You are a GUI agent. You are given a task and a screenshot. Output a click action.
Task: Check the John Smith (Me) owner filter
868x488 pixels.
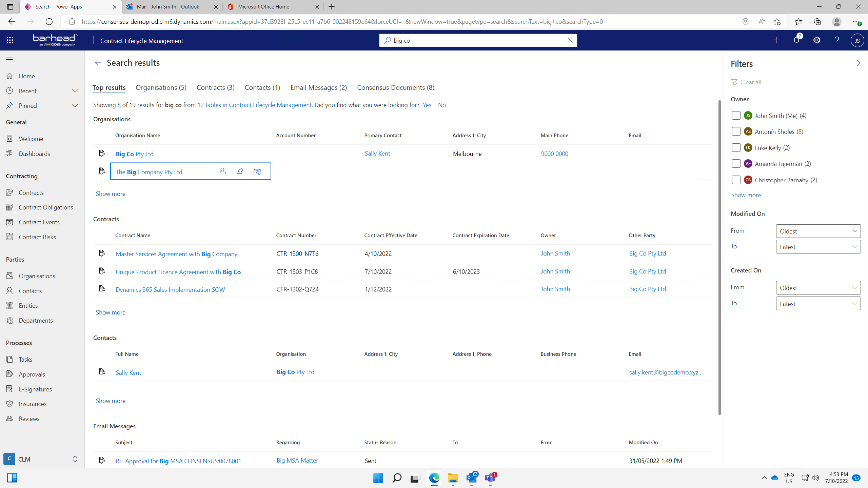(x=736, y=116)
